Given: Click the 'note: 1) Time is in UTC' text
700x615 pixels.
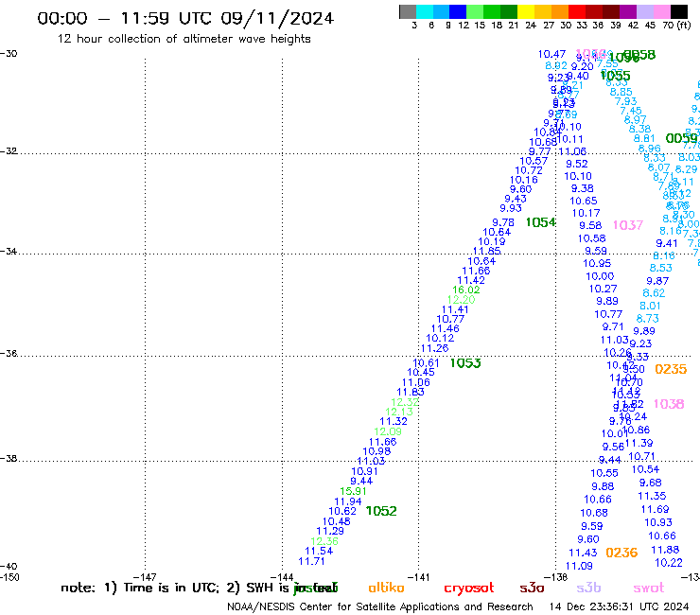Looking at the screenshot, I should pos(140,588).
